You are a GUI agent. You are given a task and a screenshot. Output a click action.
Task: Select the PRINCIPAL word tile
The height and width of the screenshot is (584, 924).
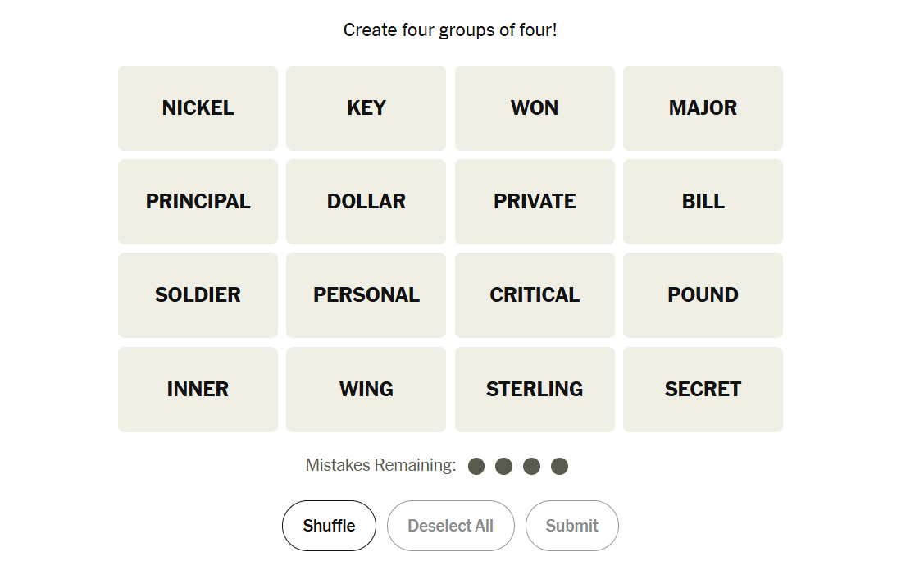pyautogui.click(x=198, y=202)
